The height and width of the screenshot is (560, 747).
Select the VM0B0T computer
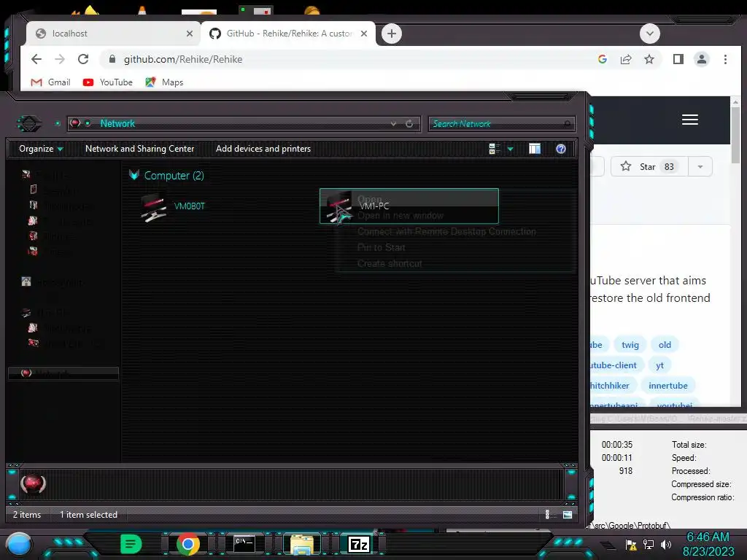[x=174, y=206]
